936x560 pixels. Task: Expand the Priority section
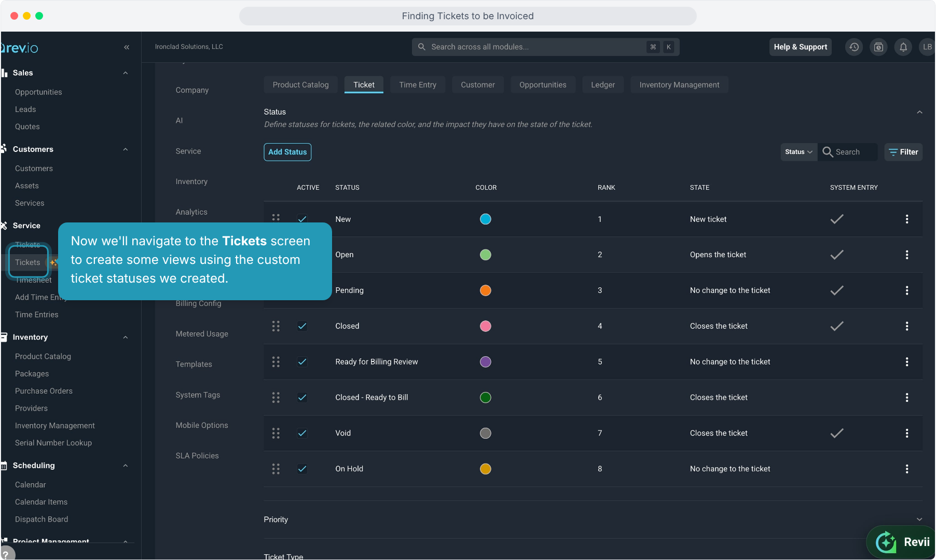point(919,520)
